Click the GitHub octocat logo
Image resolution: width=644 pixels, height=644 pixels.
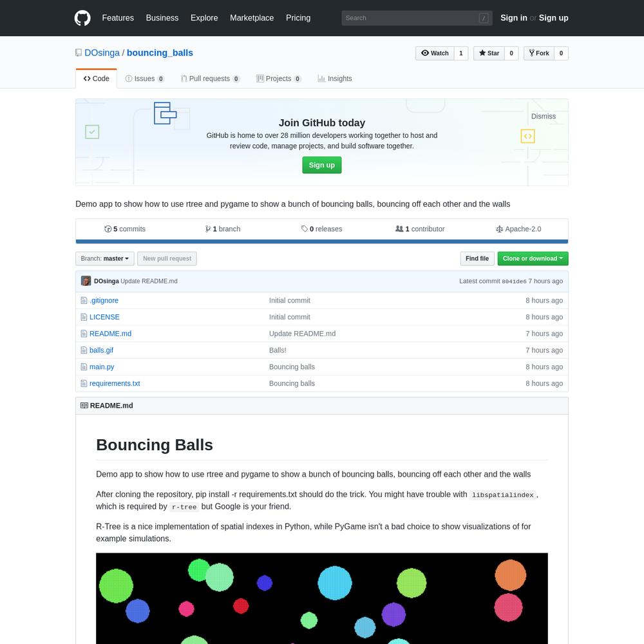[x=82, y=18]
